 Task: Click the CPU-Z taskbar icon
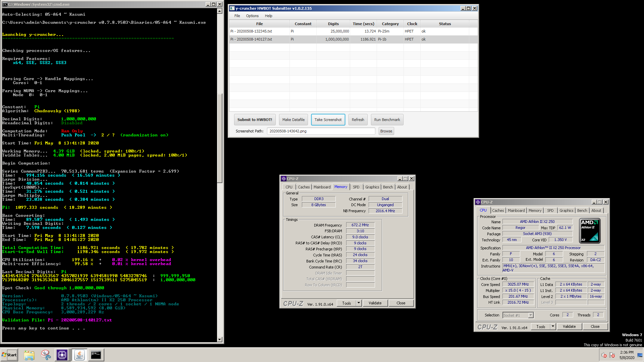click(62, 355)
